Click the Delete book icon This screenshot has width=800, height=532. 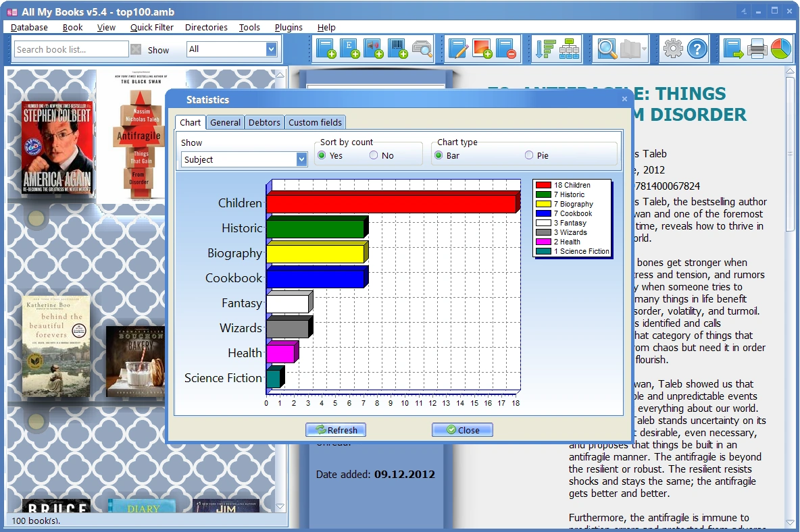(506, 49)
